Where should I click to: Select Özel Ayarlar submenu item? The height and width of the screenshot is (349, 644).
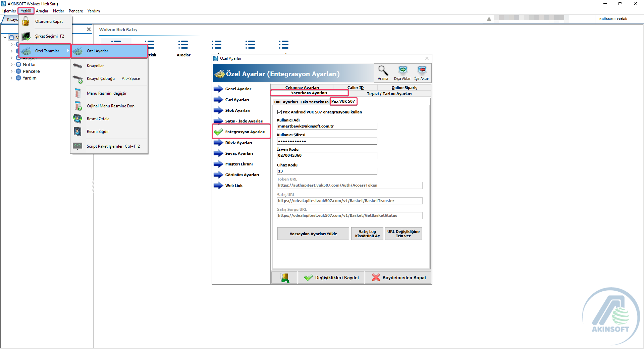coord(109,51)
